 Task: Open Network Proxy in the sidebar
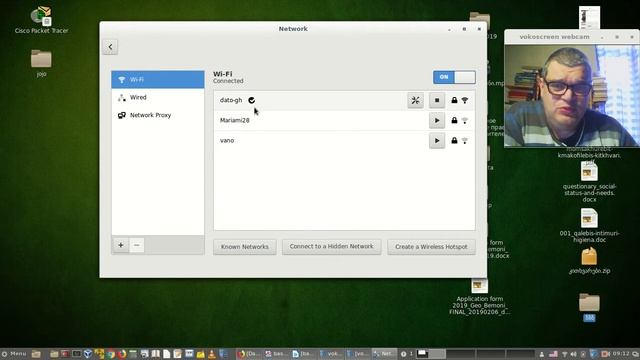[158, 116]
